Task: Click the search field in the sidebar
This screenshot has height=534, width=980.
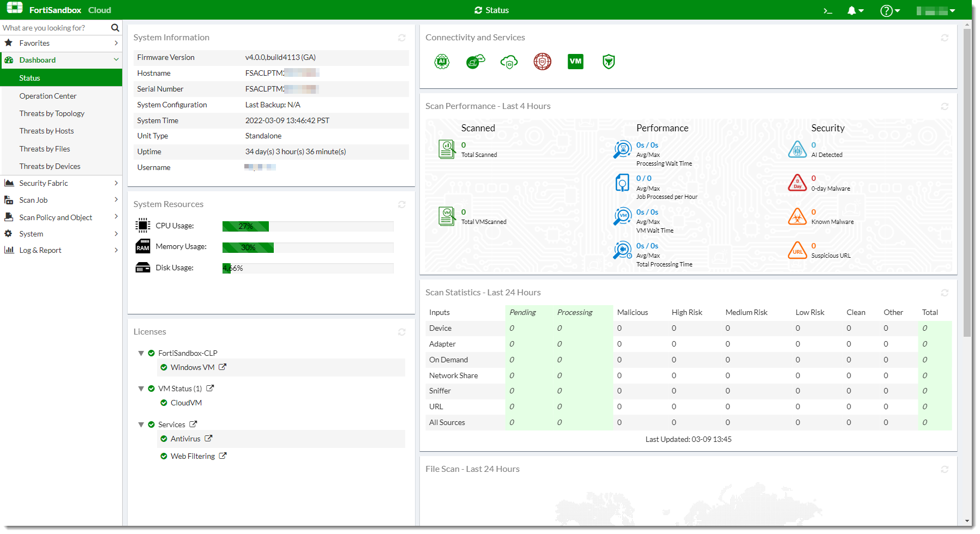Action: coord(55,27)
